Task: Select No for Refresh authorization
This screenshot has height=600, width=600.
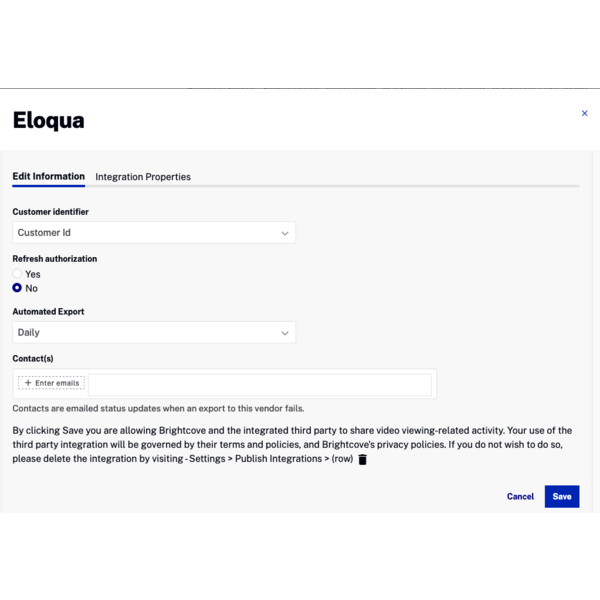Action: pos(17,288)
